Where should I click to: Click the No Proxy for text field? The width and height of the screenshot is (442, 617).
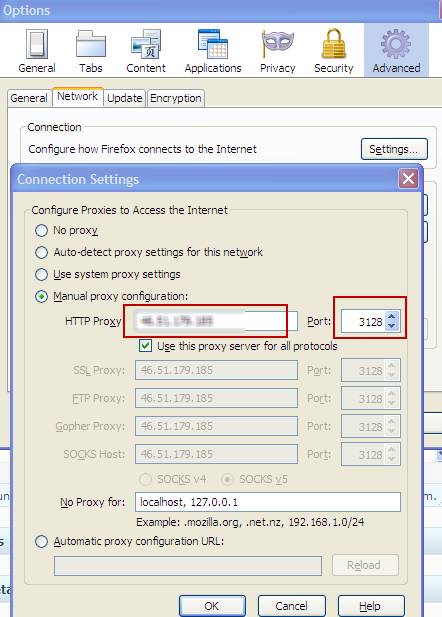coord(268,502)
